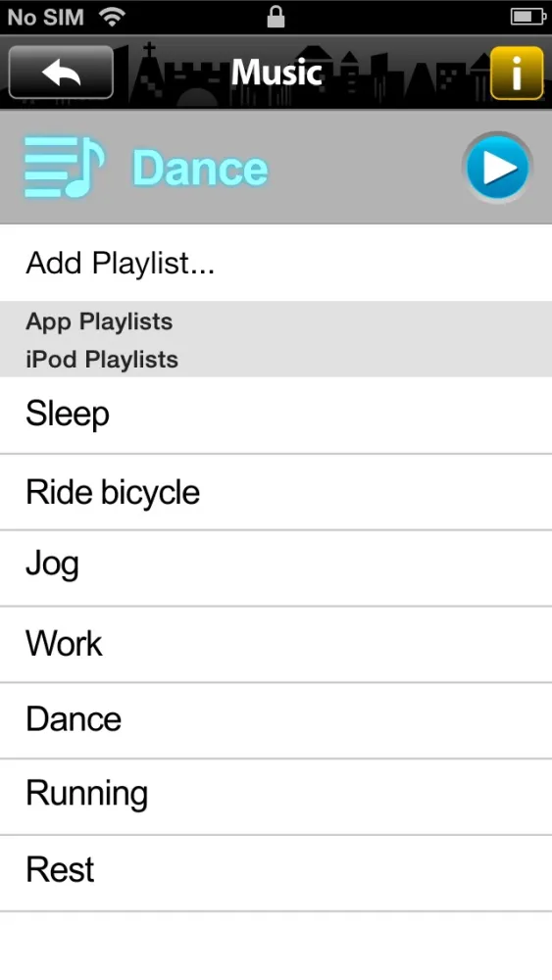Select Add Playlist... entry
This screenshot has width=552, height=980.
pos(276,263)
